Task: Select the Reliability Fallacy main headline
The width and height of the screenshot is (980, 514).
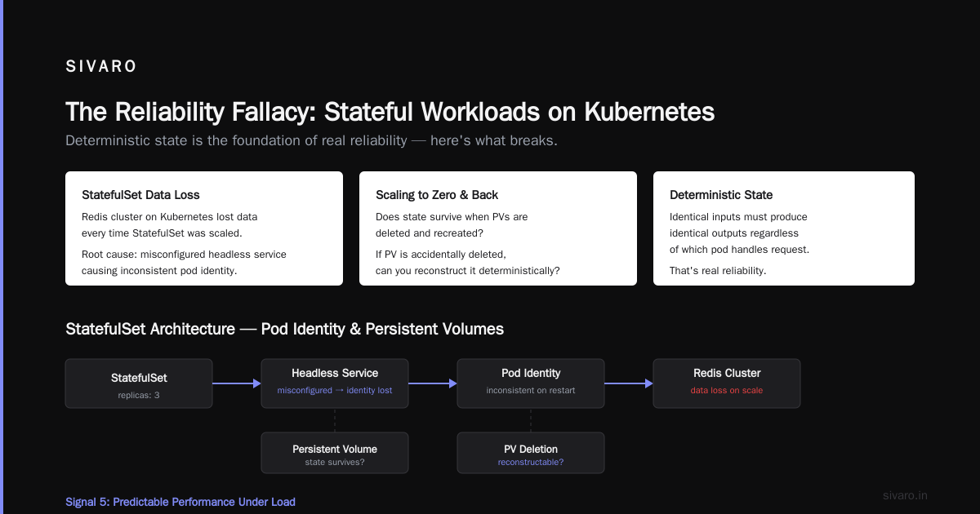Action: [390, 112]
